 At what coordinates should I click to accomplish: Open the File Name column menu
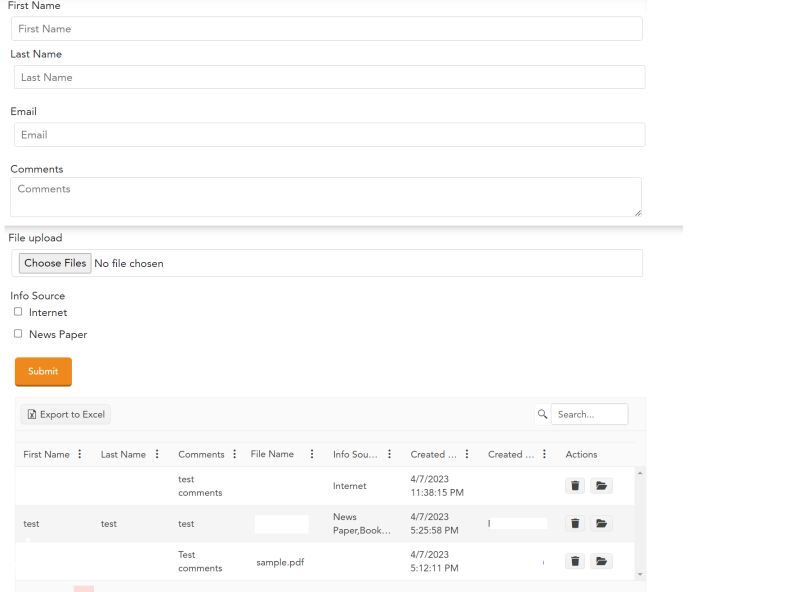point(311,454)
